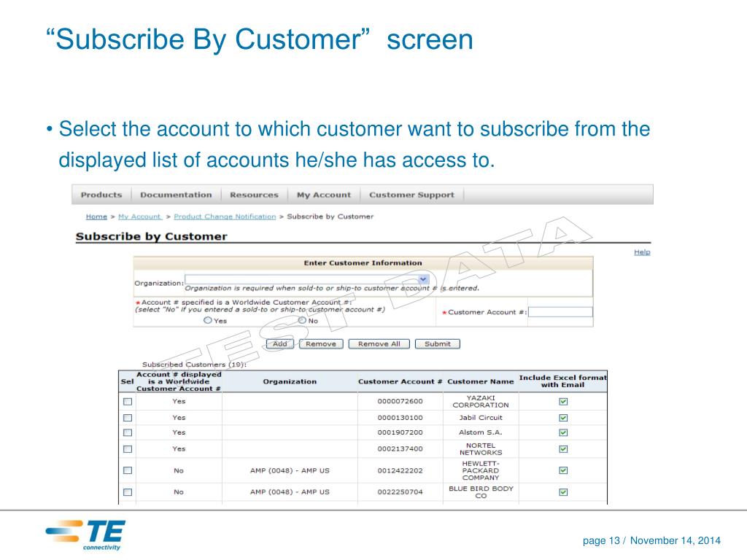Tick Sel checkbox for Yazaki Corporation row
This screenshot has height=560, width=747.
[x=127, y=402]
